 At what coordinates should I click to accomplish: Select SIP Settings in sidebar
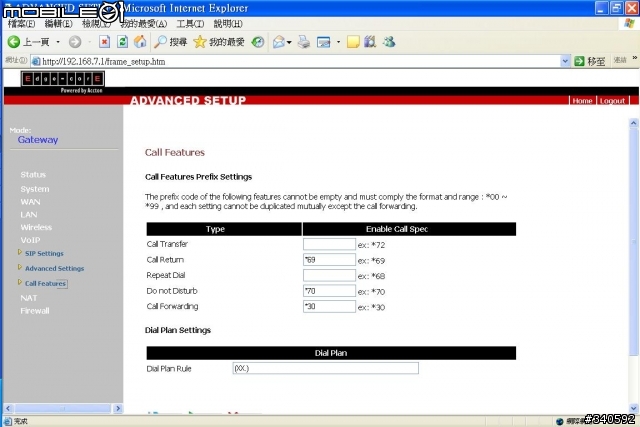(x=44, y=254)
